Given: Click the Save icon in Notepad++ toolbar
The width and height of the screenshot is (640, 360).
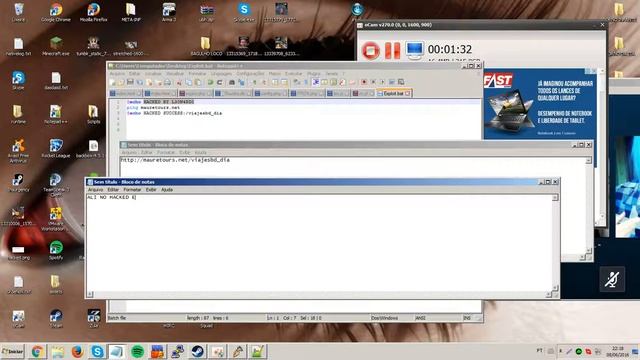Looking at the screenshot, I should (130, 82).
